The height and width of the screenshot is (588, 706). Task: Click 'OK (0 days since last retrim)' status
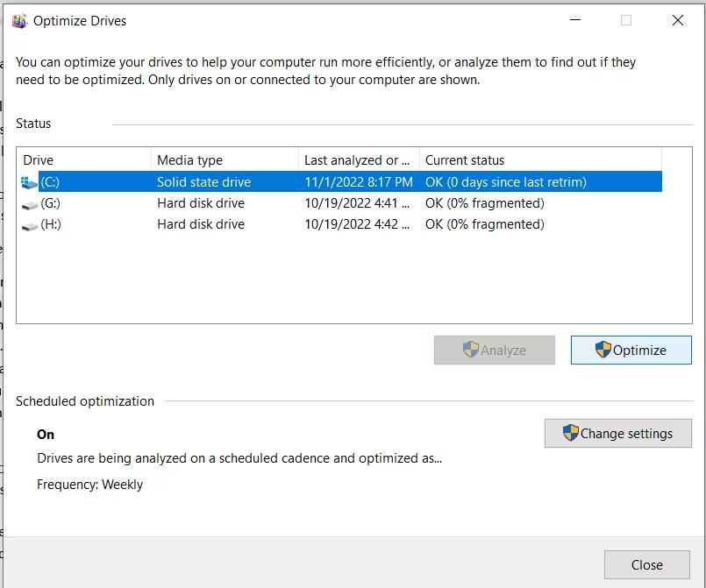point(506,182)
